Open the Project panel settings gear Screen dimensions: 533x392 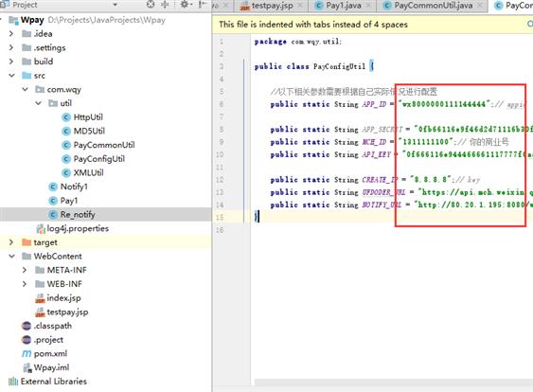tap(185, 4)
